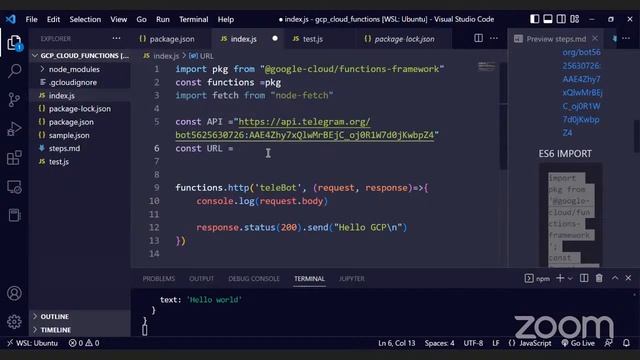
Task: Open the Run menu
Action: coord(162,19)
